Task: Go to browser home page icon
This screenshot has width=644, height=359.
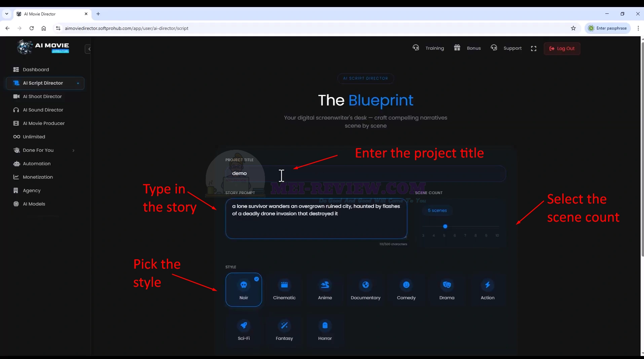Action: pyautogui.click(x=44, y=28)
